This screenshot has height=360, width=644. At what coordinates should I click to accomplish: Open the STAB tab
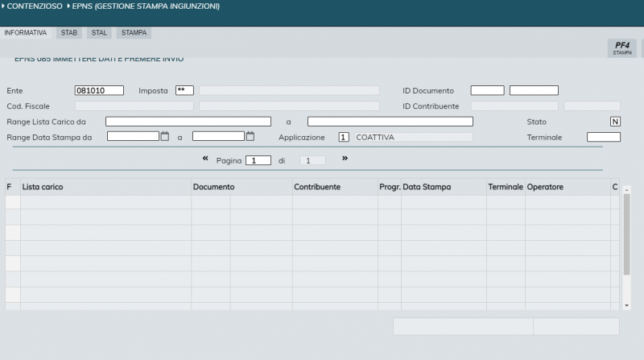[69, 33]
